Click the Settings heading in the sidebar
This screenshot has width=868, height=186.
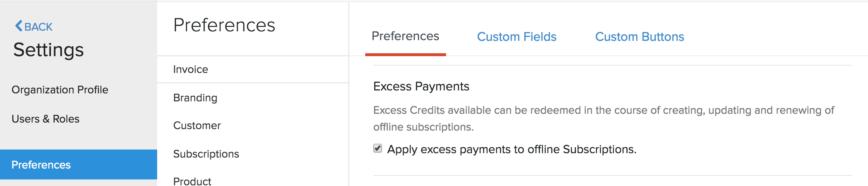coord(48,50)
